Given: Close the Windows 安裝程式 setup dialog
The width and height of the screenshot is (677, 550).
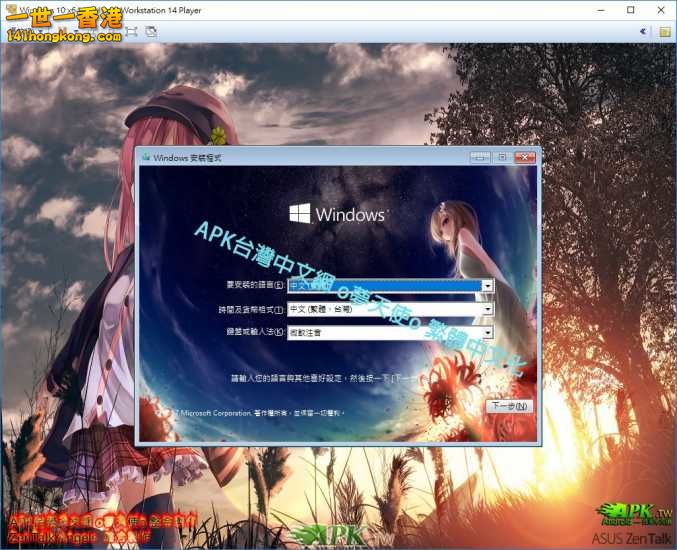Looking at the screenshot, I should pos(524,157).
